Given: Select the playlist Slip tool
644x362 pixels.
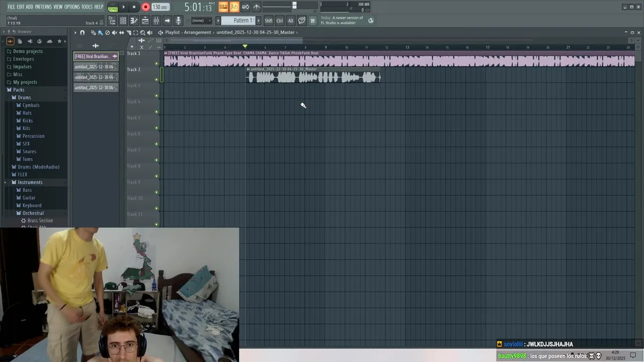Looking at the screenshot, I should [121, 33].
